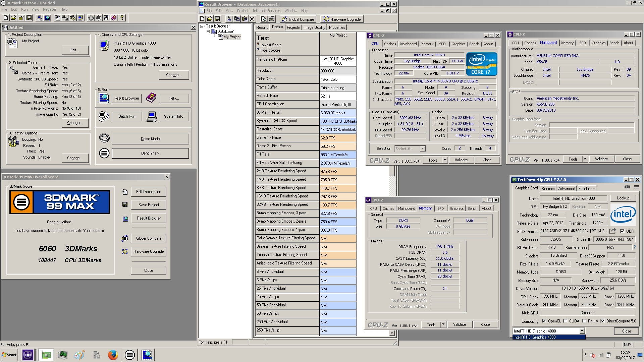Collapse Result Browser tree root node
Image resolution: width=644 pixels, height=362 pixels.
tap(202, 26)
